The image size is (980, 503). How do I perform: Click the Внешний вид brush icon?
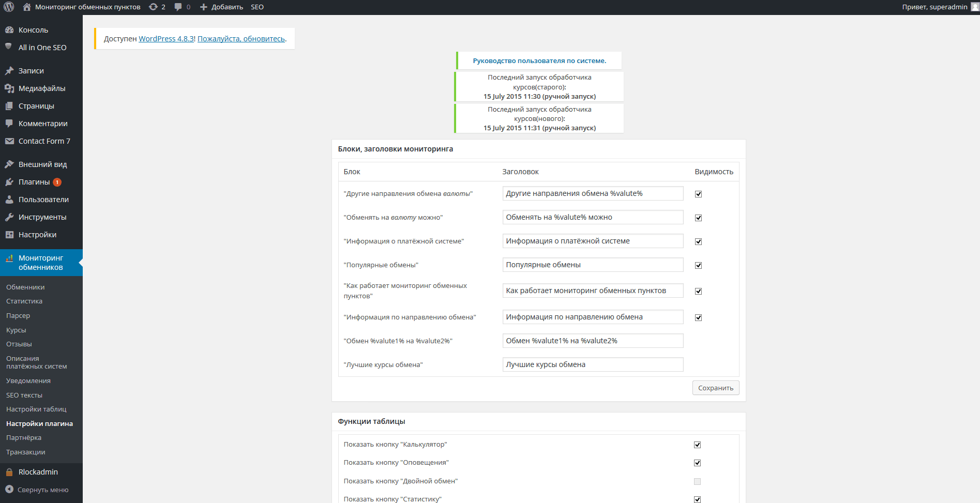[9, 164]
